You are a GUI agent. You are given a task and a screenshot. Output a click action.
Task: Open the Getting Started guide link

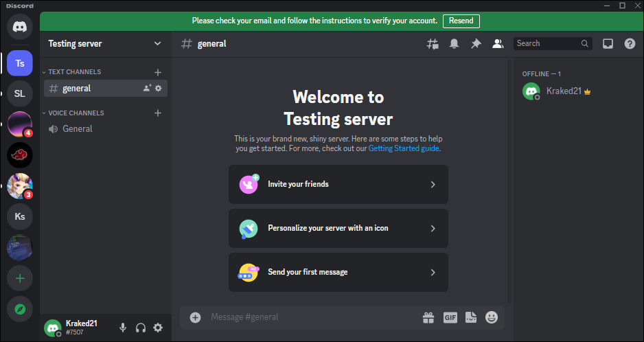point(404,148)
